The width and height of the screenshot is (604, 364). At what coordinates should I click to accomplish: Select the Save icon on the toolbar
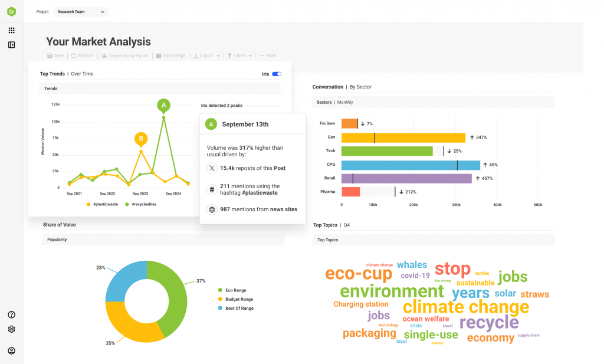(x=50, y=55)
